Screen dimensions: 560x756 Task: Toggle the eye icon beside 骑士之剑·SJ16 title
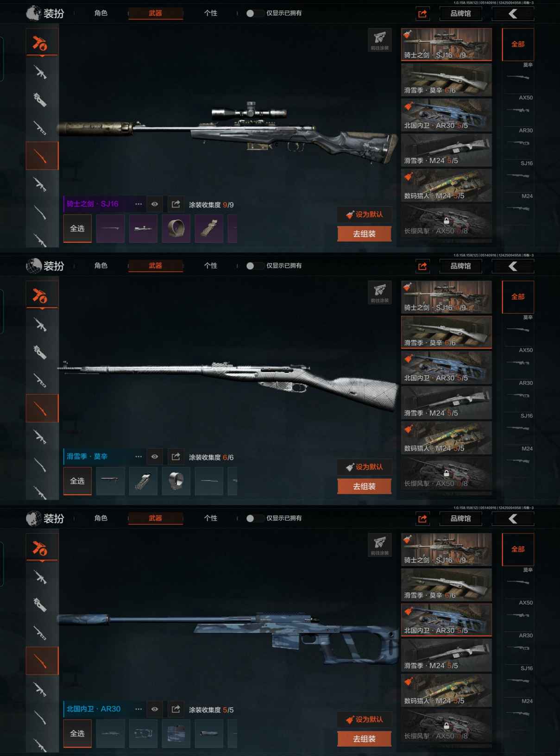tap(155, 204)
